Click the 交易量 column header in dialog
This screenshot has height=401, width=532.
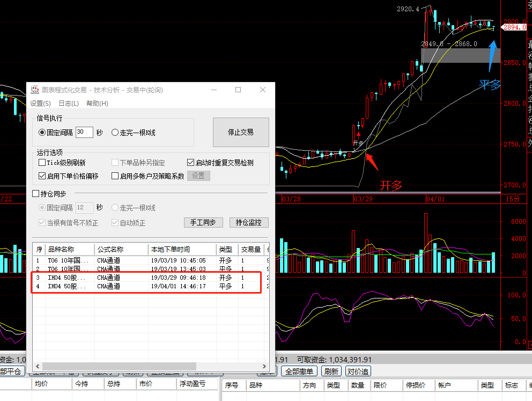coord(251,250)
